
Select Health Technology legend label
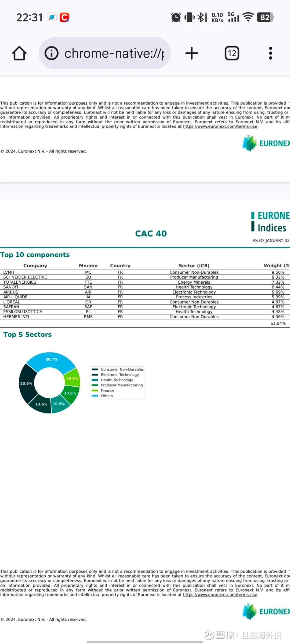click(x=117, y=380)
